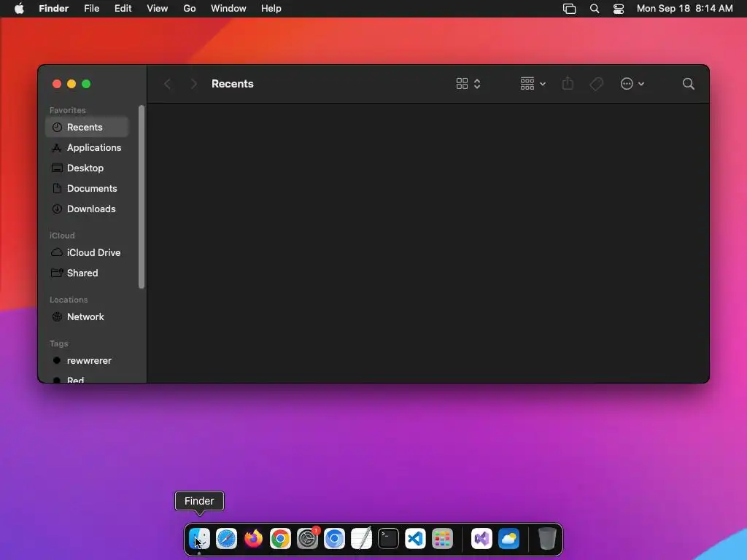
Task: Click the date and time clock
Action: [x=684, y=9]
